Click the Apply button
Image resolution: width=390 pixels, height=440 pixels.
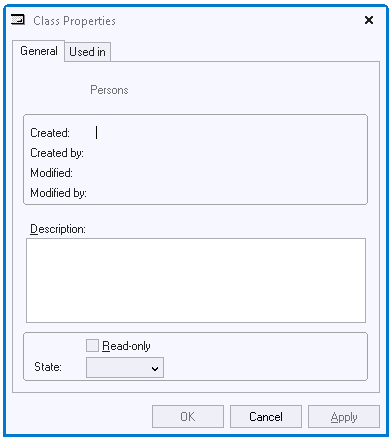344,417
